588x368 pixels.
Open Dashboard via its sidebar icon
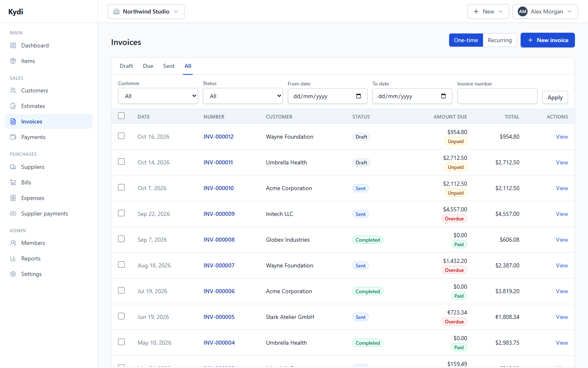13,45
